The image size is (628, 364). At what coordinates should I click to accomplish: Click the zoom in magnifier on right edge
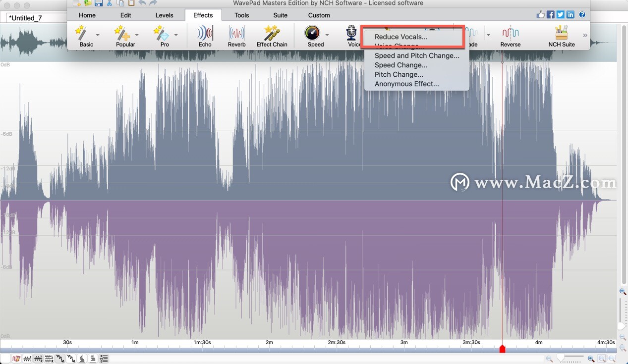pyautogui.click(x=623, y=292)
